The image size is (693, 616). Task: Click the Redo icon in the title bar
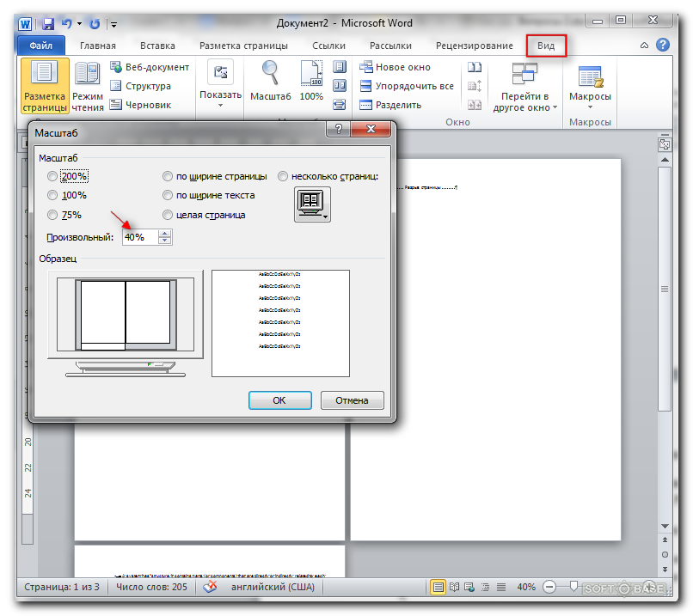pos(95,24)
